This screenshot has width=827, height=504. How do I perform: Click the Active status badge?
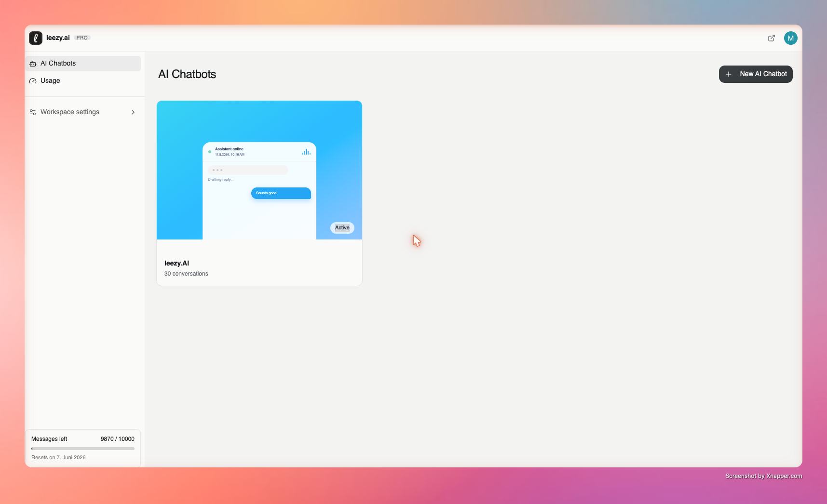click(x=342, y=228)
